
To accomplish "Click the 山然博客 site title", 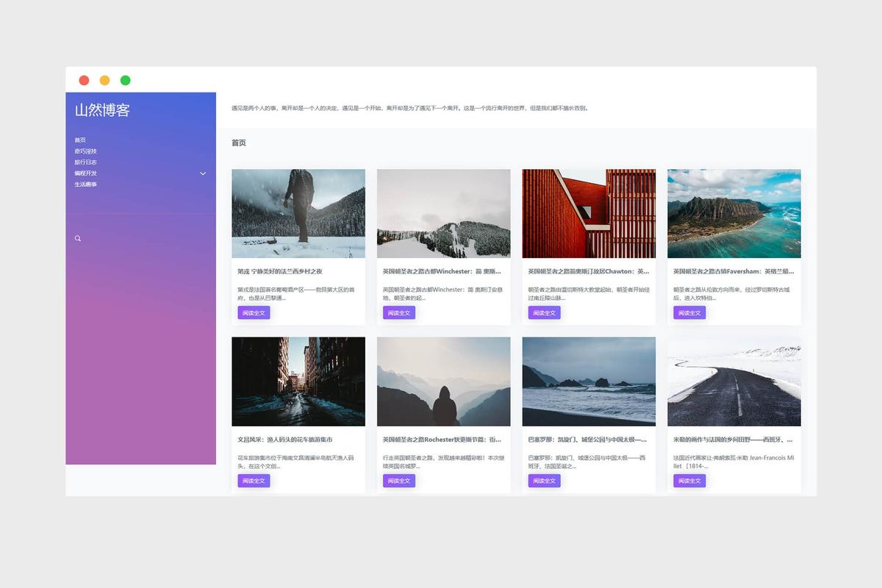I will pos(102,110).
